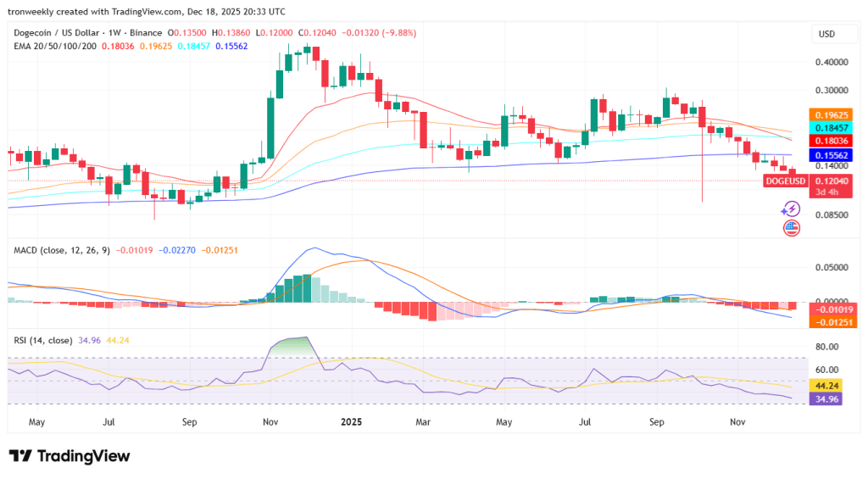Click the TradingView logo
Image resolution: width=868 pixels, height=479 pixels.
(x=70, y=456)
